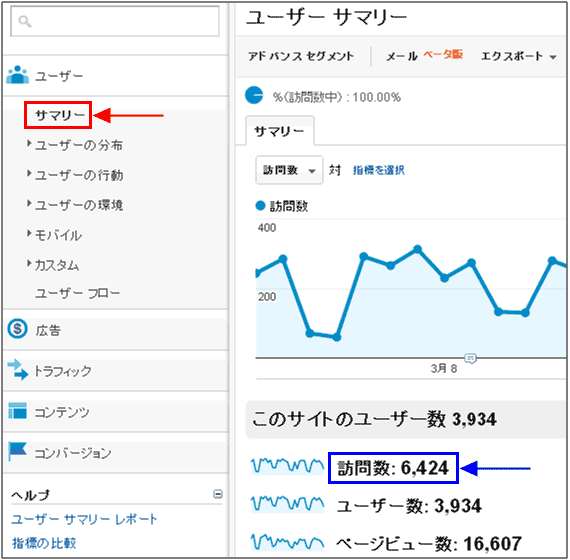Click the ページビュー数 sparkline thumbnail

287,542
